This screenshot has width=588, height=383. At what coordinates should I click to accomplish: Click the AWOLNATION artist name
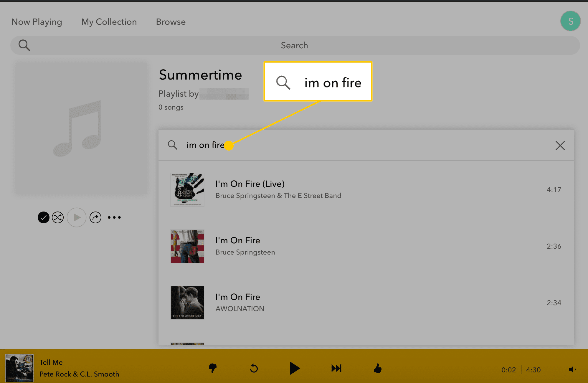pos(240,309)
